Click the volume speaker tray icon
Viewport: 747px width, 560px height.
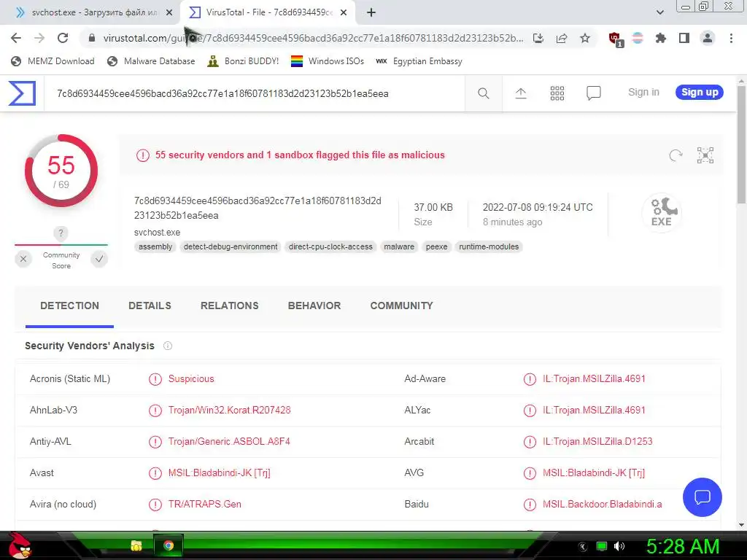point(619,546)
